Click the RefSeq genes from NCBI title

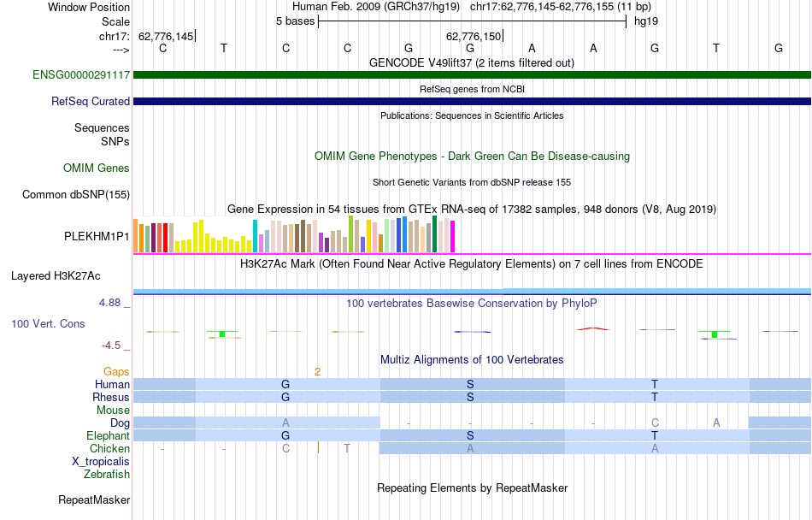click(x=472, y=89)
